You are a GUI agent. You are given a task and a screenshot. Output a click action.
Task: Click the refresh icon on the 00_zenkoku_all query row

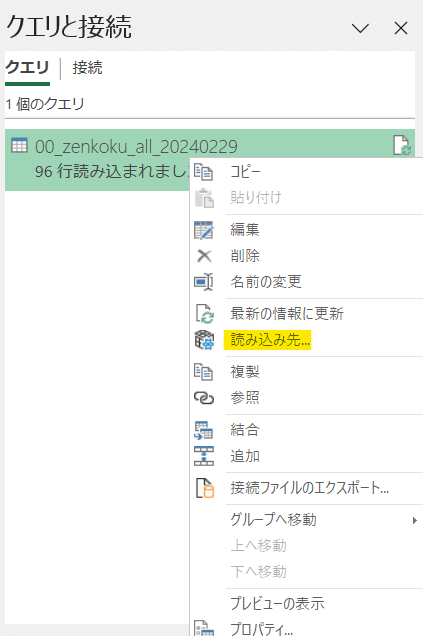click(402, 146)
